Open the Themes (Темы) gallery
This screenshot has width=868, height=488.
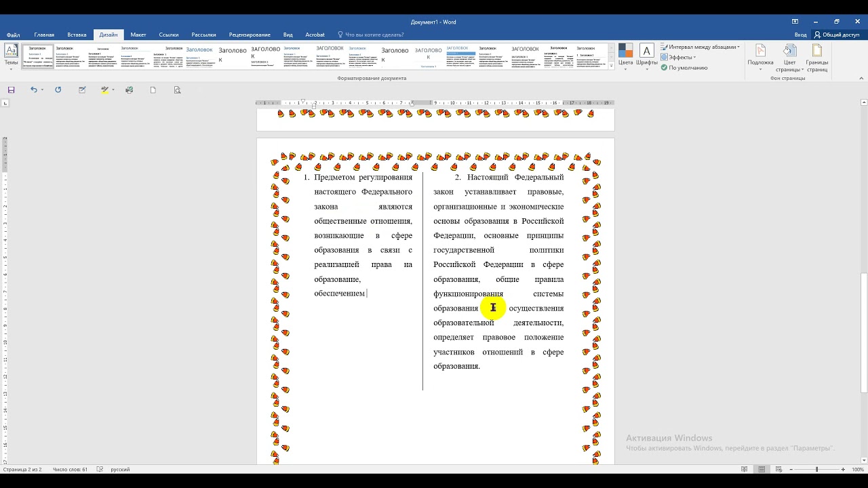point(12,56)
